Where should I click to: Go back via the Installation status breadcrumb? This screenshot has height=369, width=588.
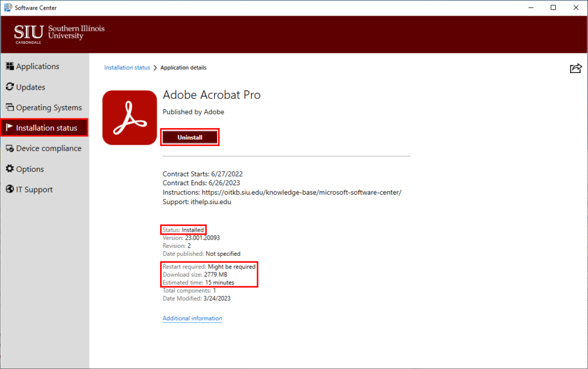coord(126,67)
